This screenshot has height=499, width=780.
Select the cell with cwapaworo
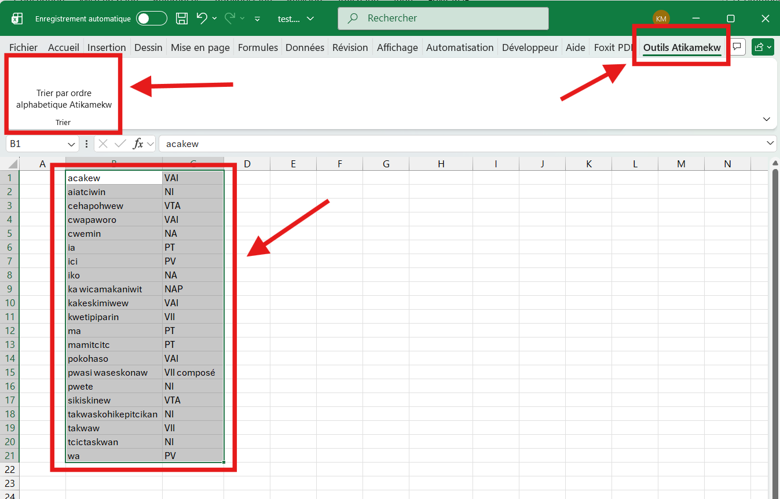114,219
